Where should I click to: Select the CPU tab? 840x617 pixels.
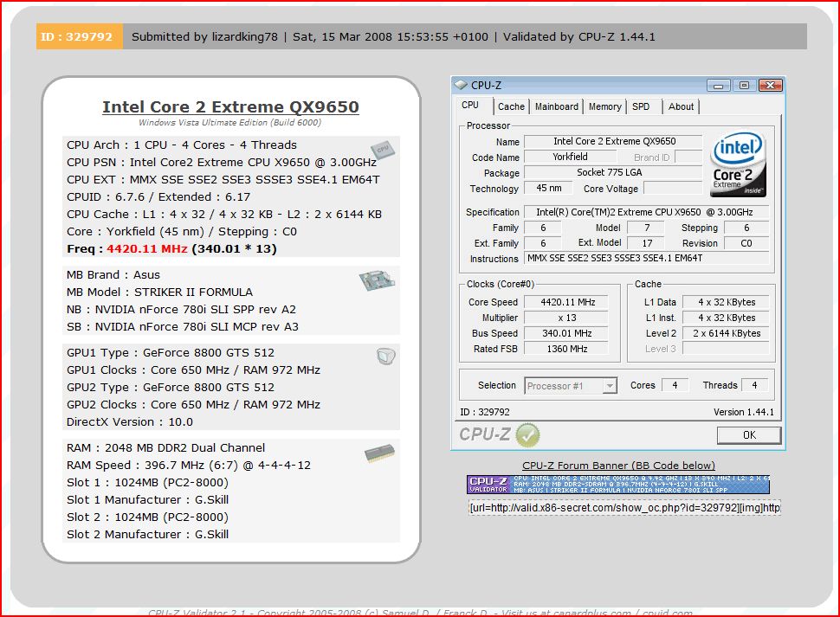tap(470, 106)
